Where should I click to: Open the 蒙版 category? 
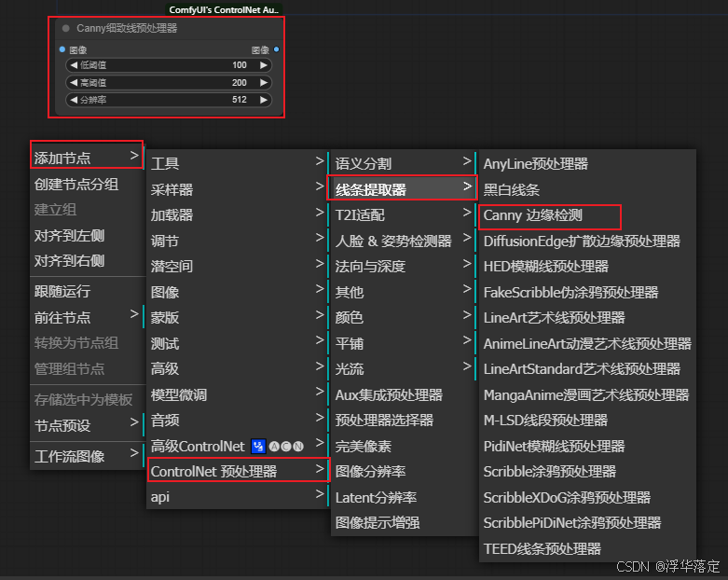(x=238, y=318)
